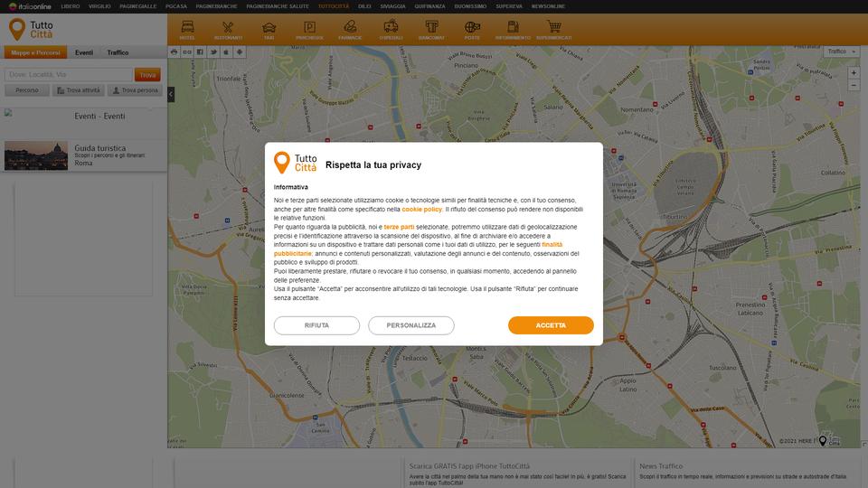Zoom out the map with minus
The height and width of the screenshot is (488, 868).
pos(854,86)
